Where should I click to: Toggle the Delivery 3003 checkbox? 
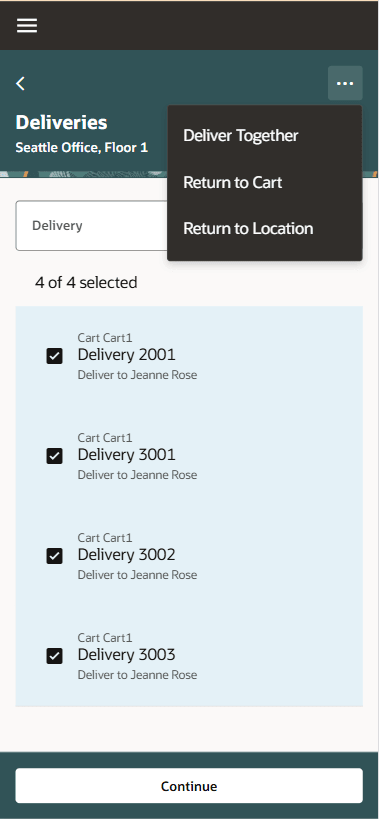point(54,656)
